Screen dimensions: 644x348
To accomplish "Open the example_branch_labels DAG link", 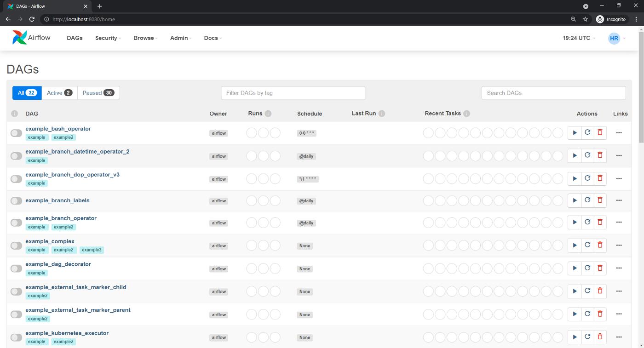I will (57, 200).
